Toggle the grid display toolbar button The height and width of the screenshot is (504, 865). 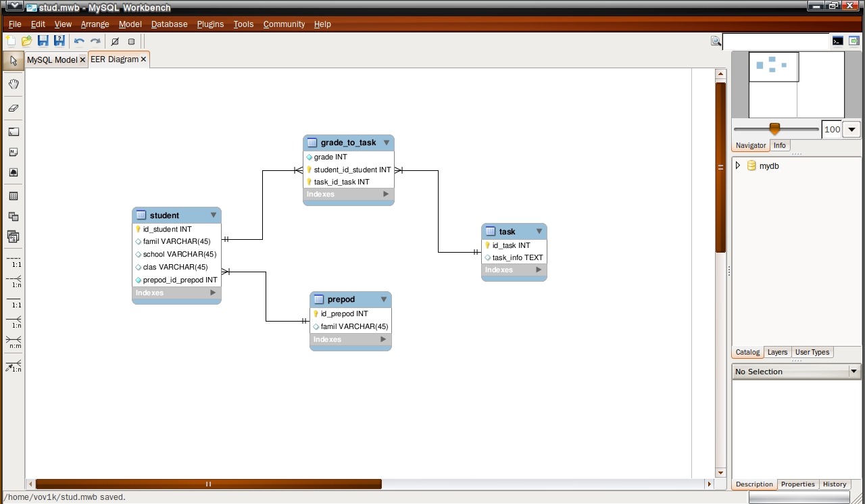pos(131,41)
